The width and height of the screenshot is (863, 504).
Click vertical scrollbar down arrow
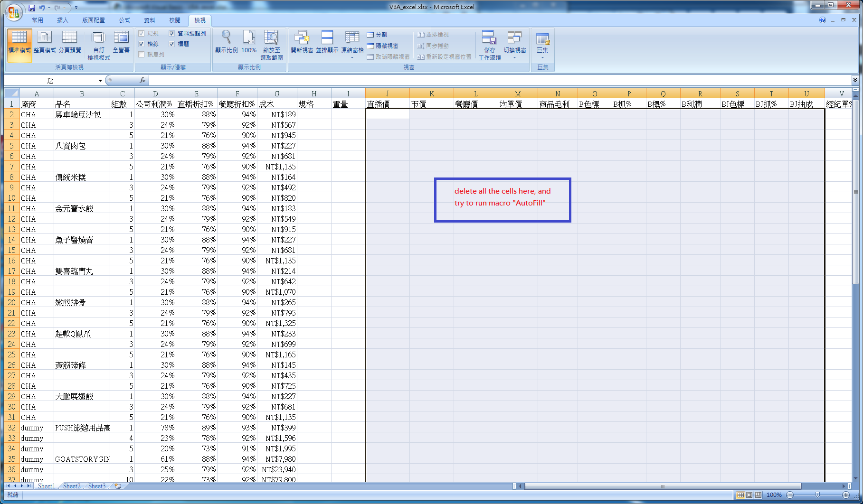856,478
